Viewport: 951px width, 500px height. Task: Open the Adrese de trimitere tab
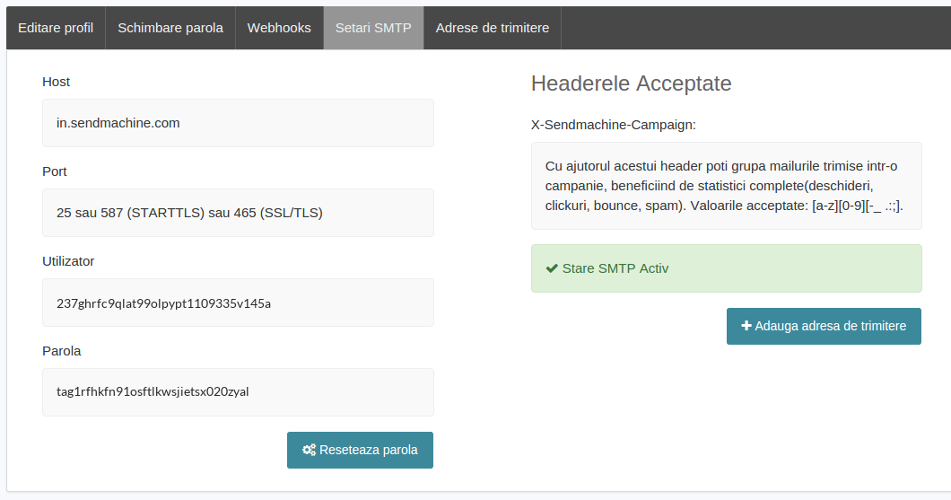click(492, 28)
